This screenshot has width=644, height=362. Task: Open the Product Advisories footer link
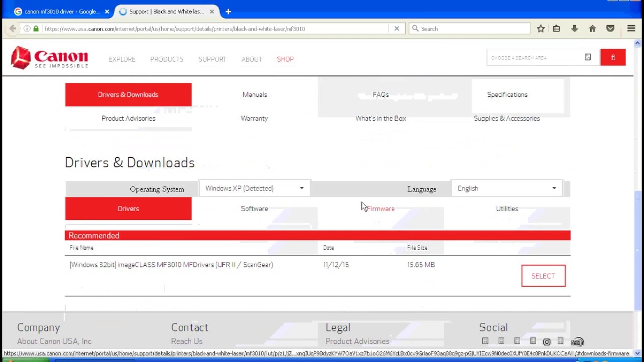click(x=357, y=341)
